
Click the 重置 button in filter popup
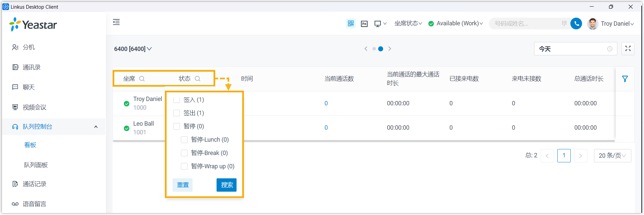coord(183,185)
